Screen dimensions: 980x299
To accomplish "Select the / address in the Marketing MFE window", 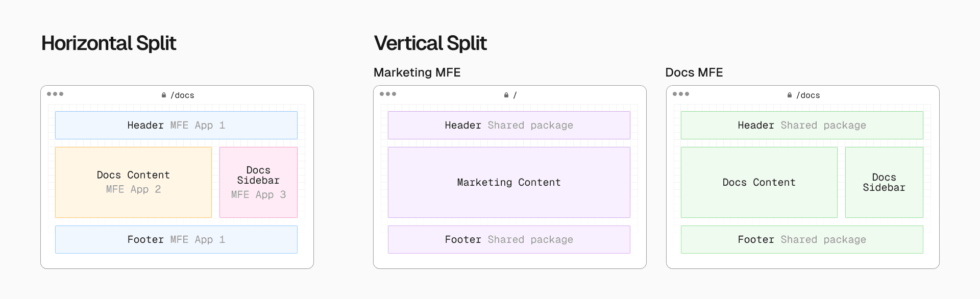I will click(514, 95).
